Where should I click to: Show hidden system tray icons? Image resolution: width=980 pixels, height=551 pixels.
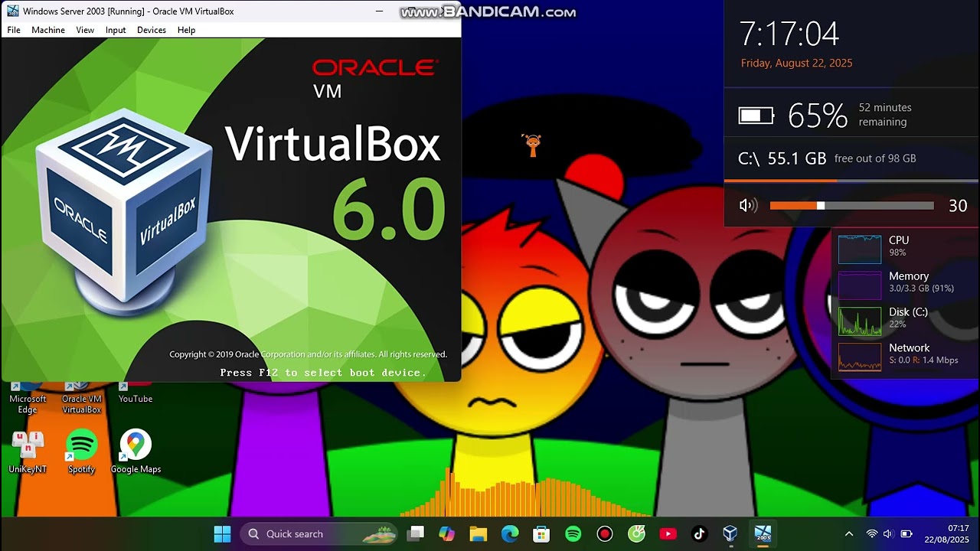coord(848,534)
